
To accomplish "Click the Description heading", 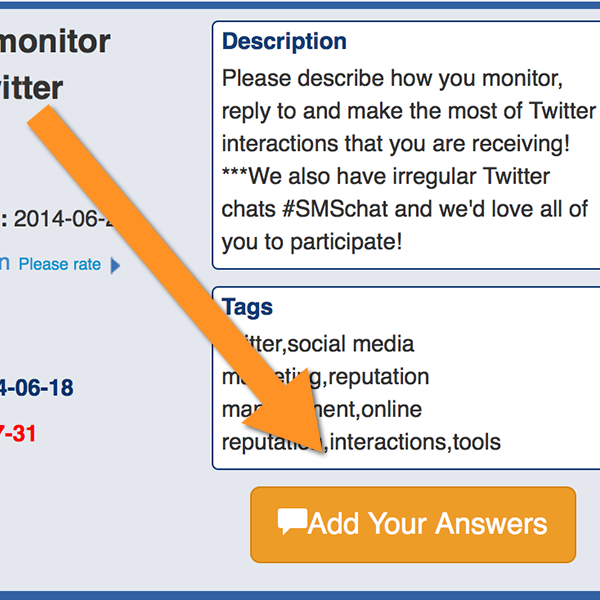I will 284,42.
